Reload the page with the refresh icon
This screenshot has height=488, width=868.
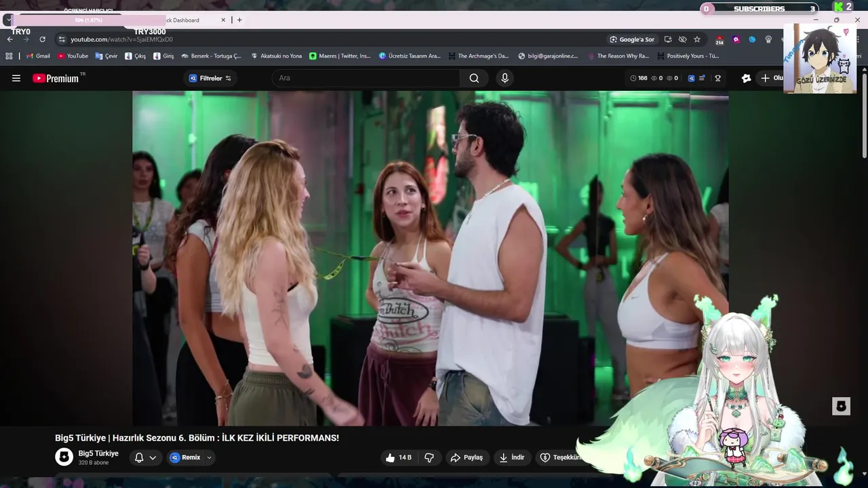tap(42, 39)
